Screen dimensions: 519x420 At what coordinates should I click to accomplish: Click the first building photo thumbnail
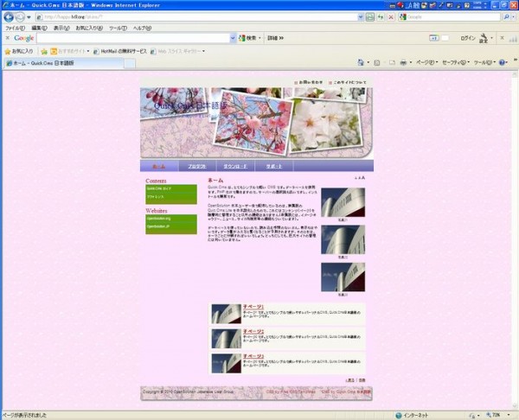[x=343, y=201]
